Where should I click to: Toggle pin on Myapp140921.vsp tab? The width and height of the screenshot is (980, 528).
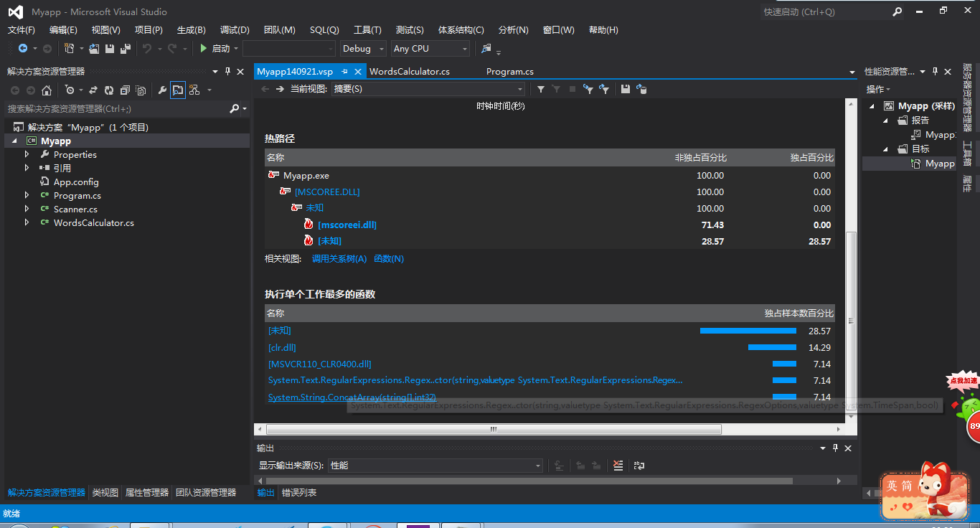point(344,72)
